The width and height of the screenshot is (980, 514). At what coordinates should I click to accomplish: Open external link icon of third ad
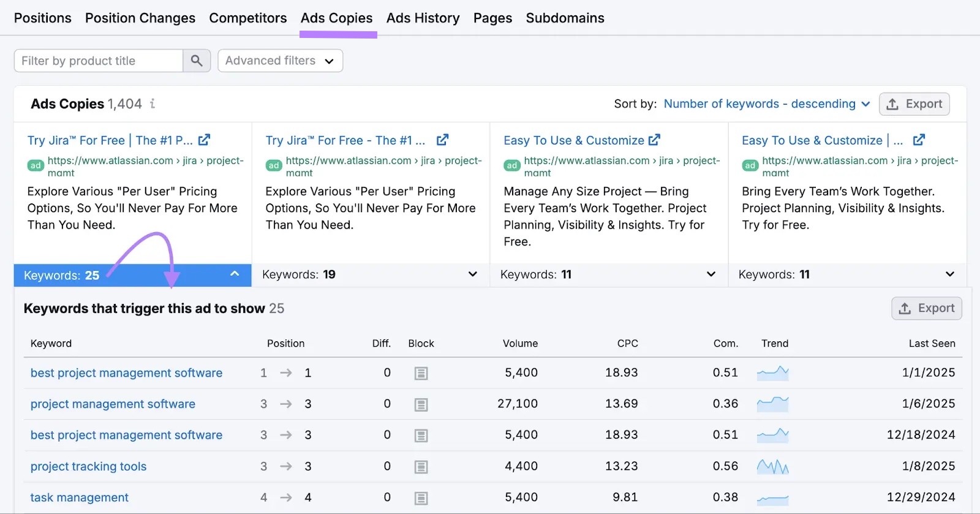(654, 140)
